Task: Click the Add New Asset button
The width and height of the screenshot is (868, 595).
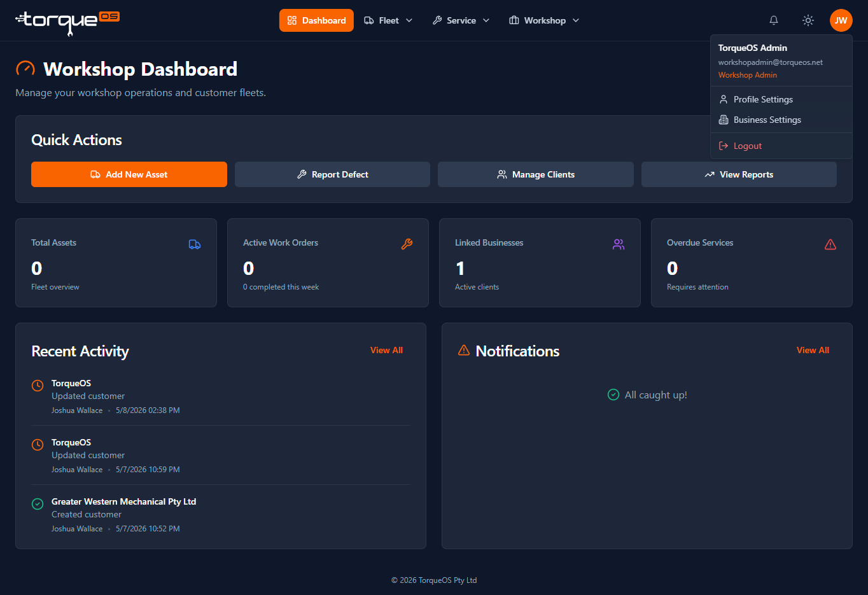Action: 129,174
